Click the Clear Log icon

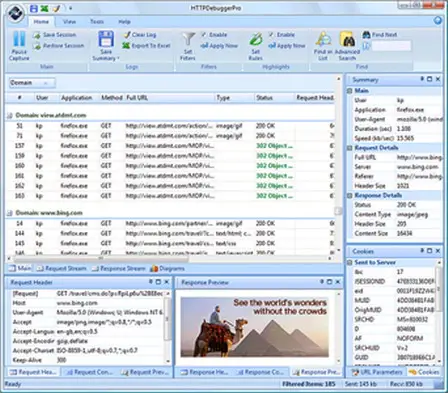126,34
